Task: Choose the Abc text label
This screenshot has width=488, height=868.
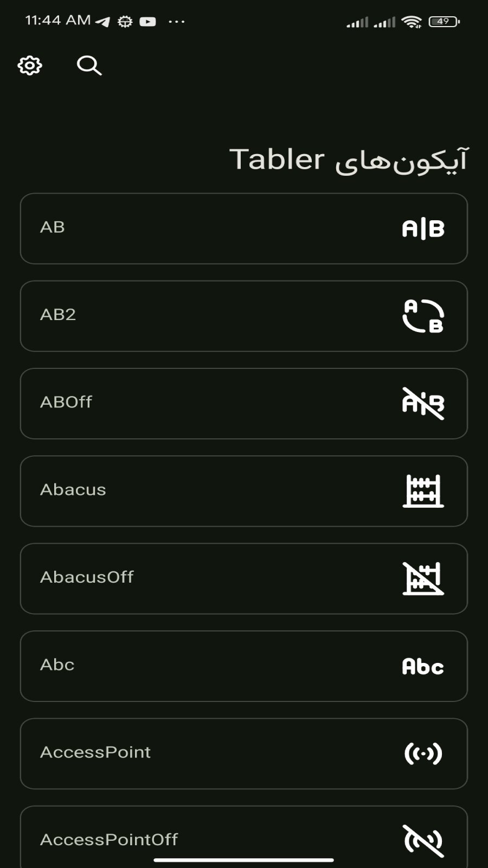Action: (x=57, y=665)
